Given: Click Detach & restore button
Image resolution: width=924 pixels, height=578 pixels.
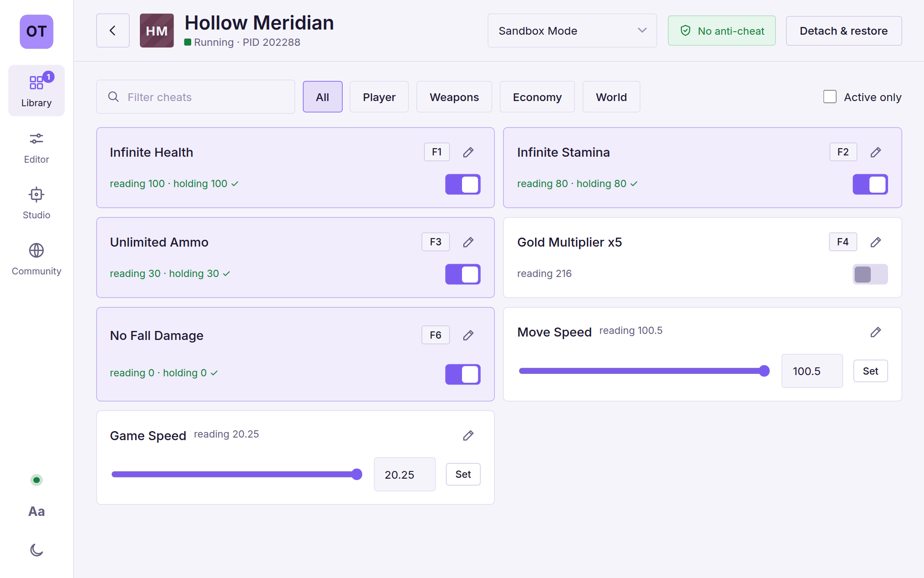Looking at the screenshot, I should [844, 31].
